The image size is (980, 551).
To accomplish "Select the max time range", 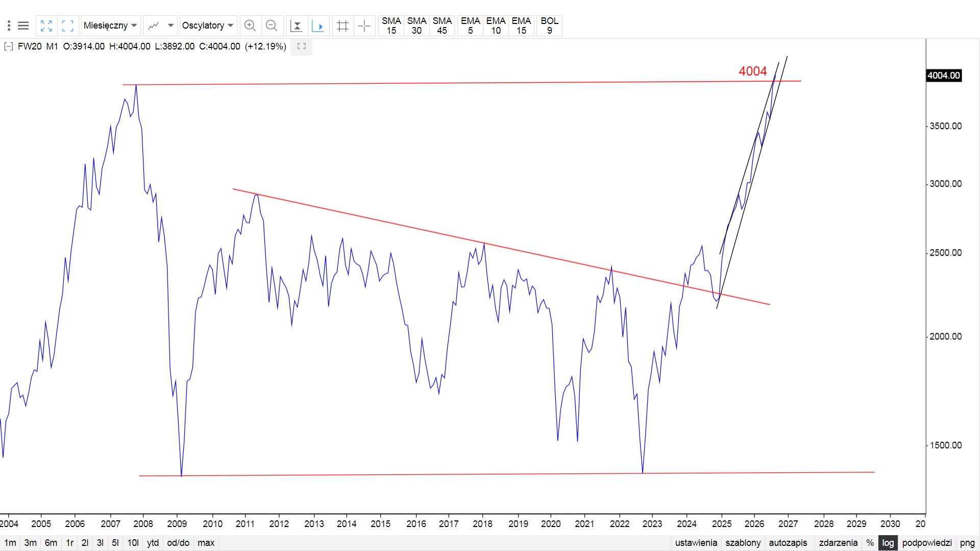I will coord(206,543).
